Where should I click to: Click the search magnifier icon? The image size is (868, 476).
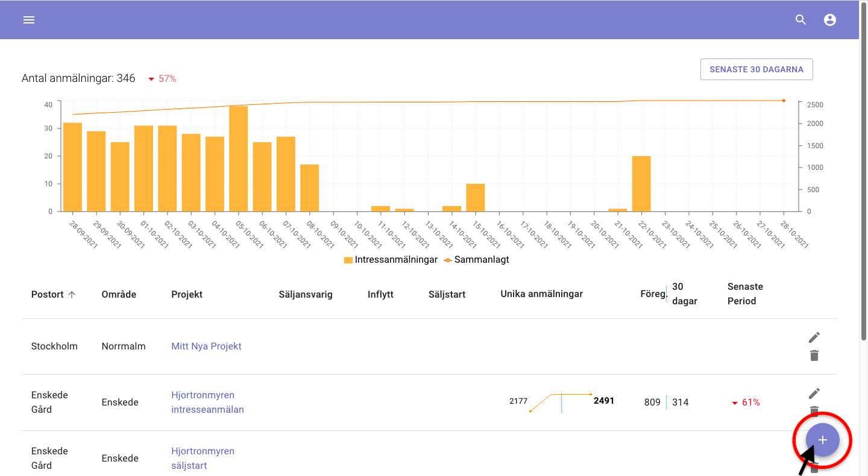[800, 20]
